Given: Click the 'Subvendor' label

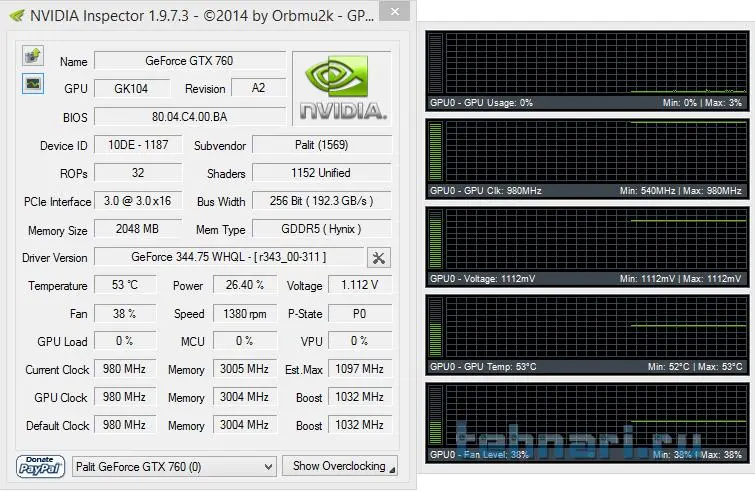Looking at the screenshot, I should tap(220, 146).
